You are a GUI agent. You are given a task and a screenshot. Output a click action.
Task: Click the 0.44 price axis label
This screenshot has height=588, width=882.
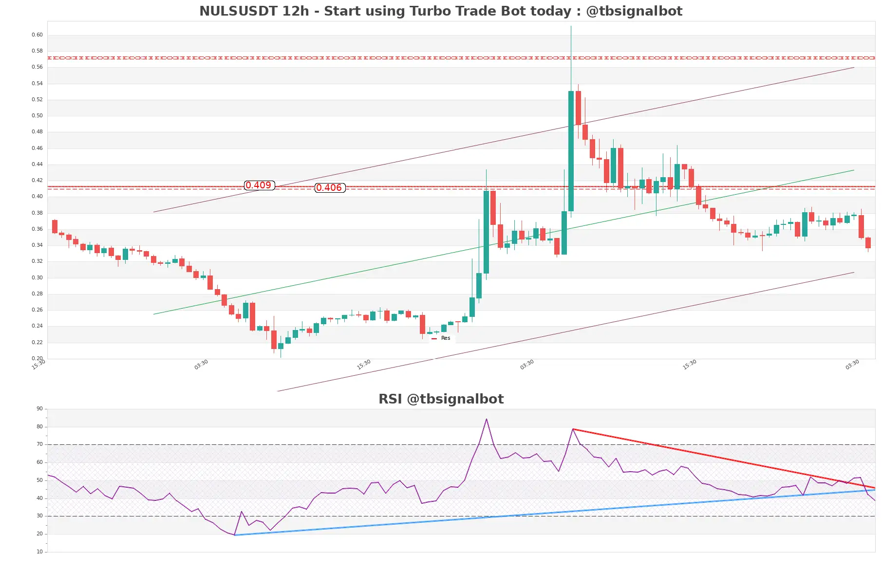[37, 164]
